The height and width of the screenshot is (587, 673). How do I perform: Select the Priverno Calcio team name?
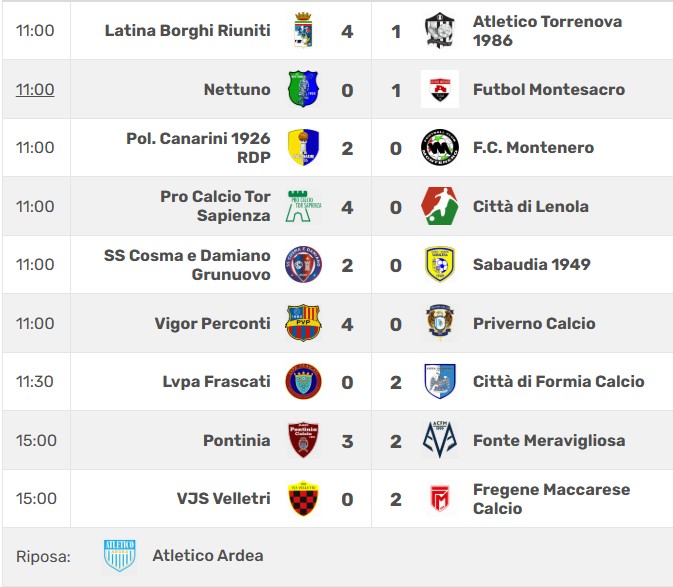pyautogui.click(x=534, y=323)
